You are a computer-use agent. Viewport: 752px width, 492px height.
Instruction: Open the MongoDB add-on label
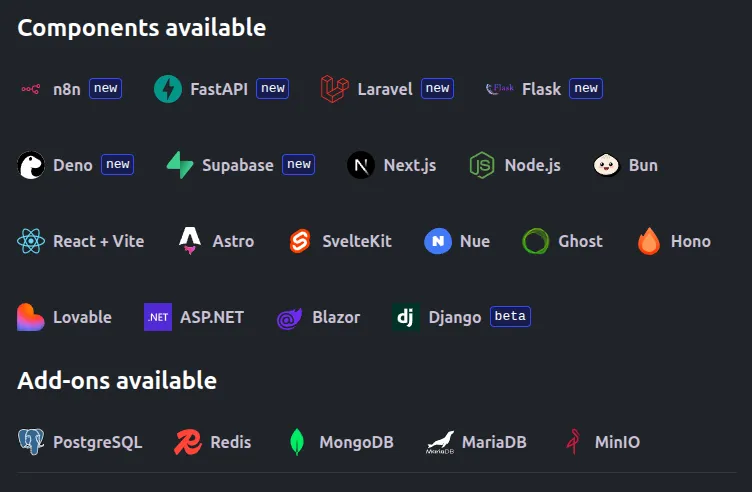pos(356,442)
